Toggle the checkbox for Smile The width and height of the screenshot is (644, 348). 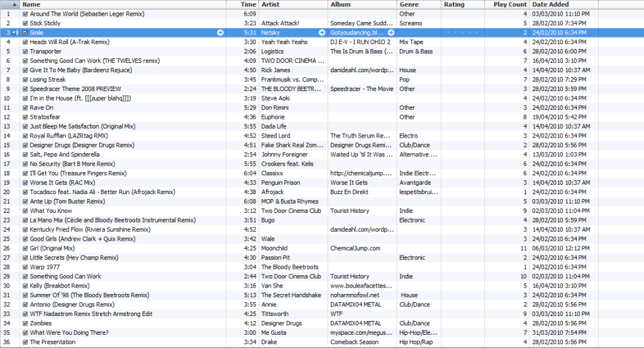pos(25,33)
